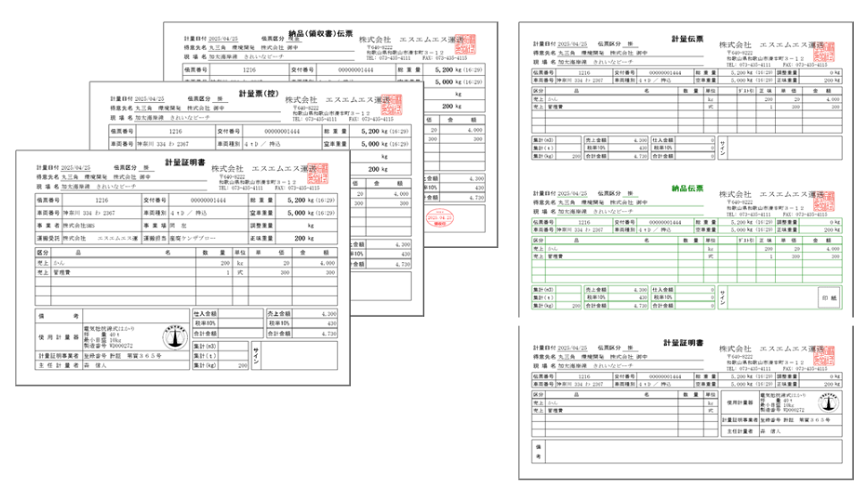
Task: Click 使用計量器 label on front stacked 計量証明書
Action: pyautogui.click(x=59, y=337)
